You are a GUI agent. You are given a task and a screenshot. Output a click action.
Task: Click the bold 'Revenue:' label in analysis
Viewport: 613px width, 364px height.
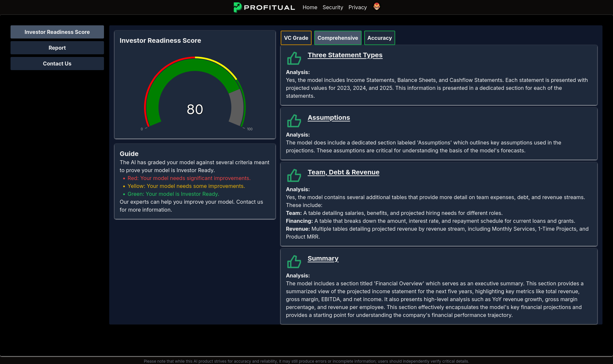[298, 229]
